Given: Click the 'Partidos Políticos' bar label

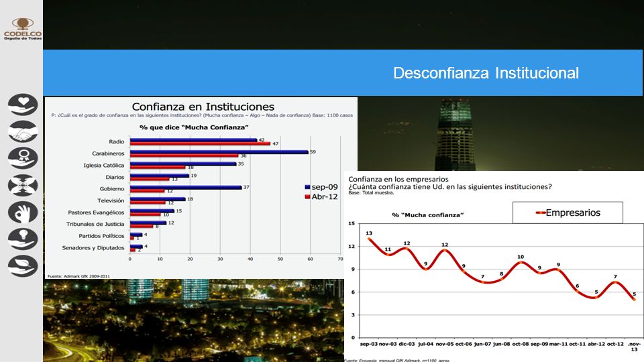Looking at the screenshot, I should point(101,236).
